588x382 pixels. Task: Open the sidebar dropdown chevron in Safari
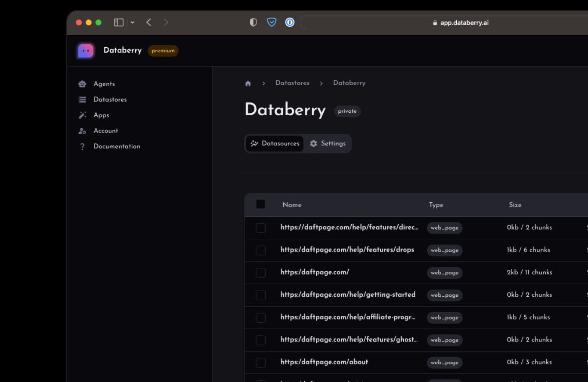[133, 22]
